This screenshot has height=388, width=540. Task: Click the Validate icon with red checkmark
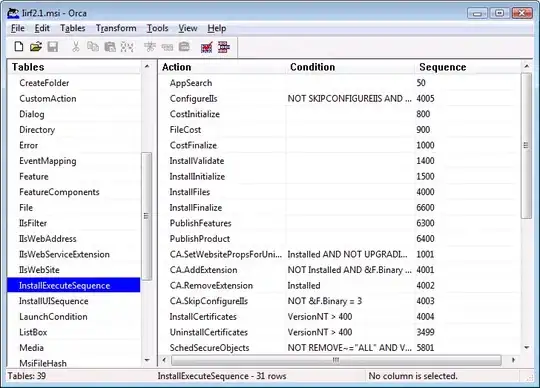pos(207,47)
